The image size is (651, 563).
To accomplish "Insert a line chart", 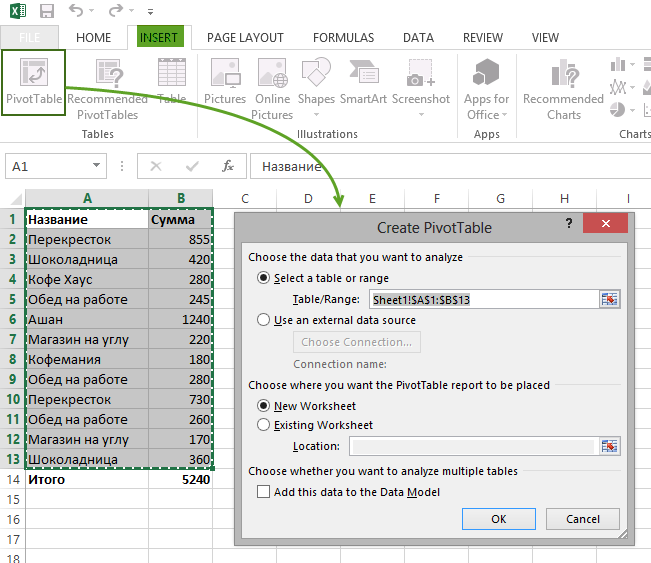I will (x=618, y=87).
